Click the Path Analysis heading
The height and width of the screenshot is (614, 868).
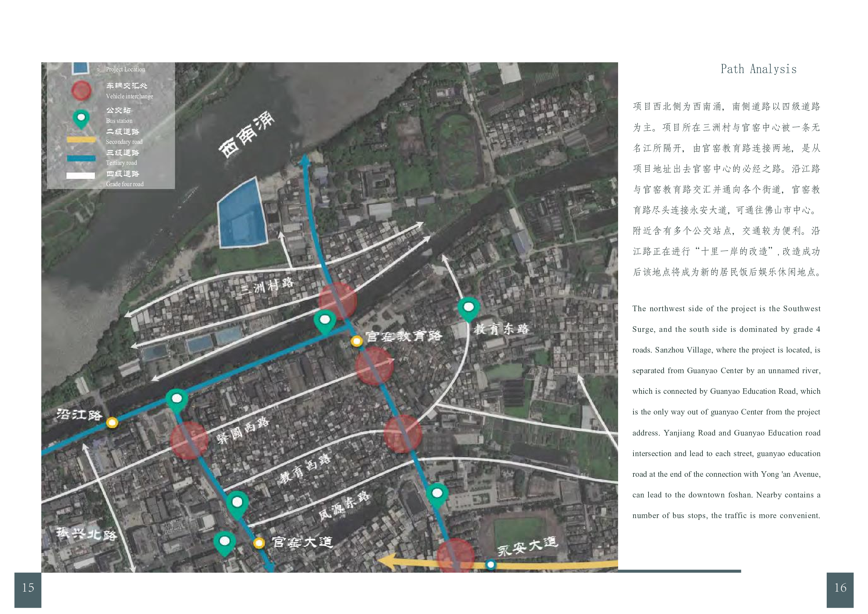(x=758, y=69)
